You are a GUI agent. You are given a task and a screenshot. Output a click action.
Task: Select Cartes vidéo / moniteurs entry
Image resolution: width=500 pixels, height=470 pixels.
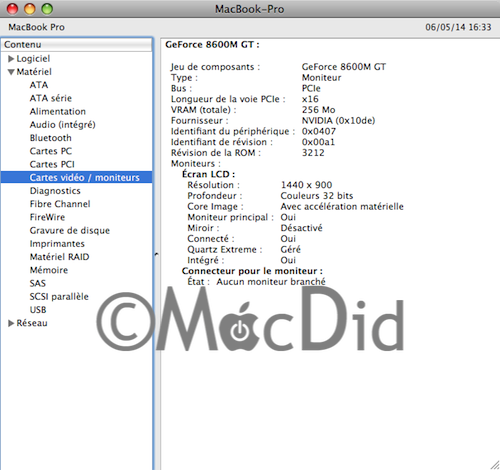[76, 177]
